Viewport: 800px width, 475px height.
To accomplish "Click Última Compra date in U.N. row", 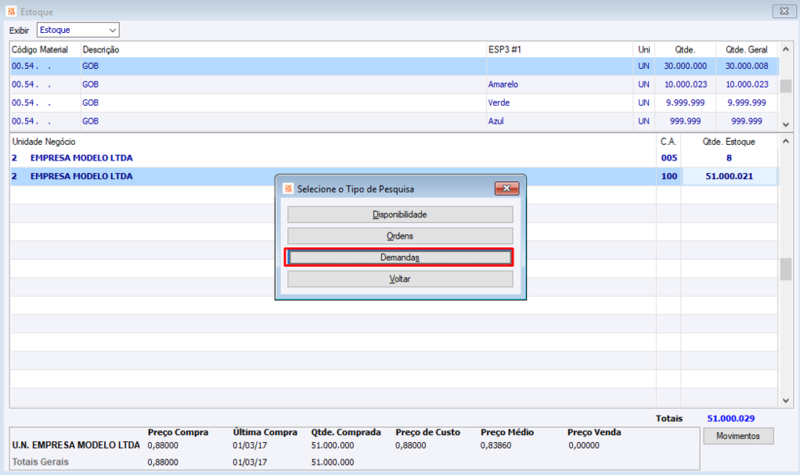I will point(249,445).
